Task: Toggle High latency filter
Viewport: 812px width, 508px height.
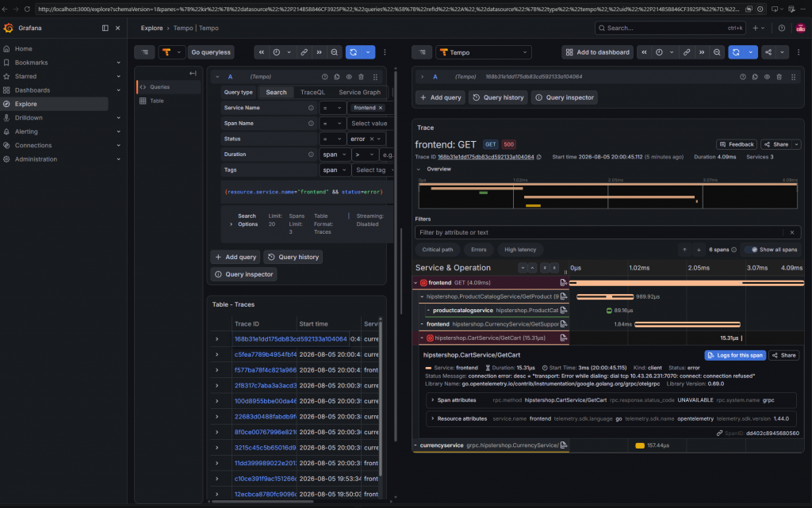Action: point(520,250)
